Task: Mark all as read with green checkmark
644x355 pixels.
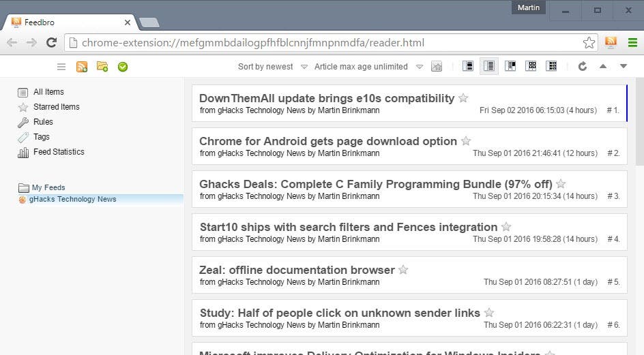Action: [123, 67]
